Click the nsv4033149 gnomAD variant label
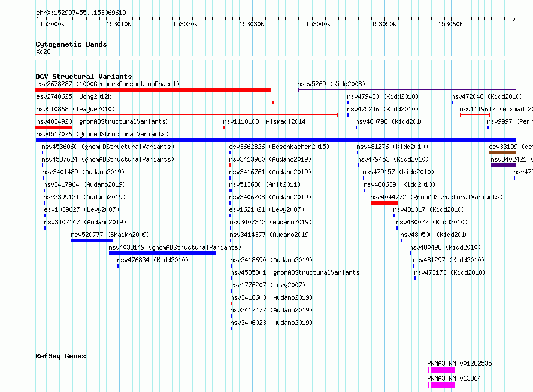Screen dimensions: 533x392 tap(175, 247)
